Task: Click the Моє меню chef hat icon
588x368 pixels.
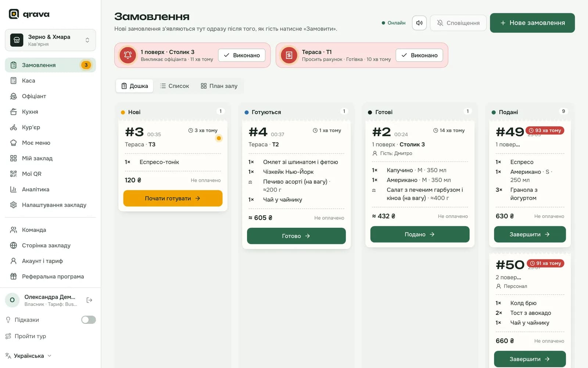Action: (14, 143)
